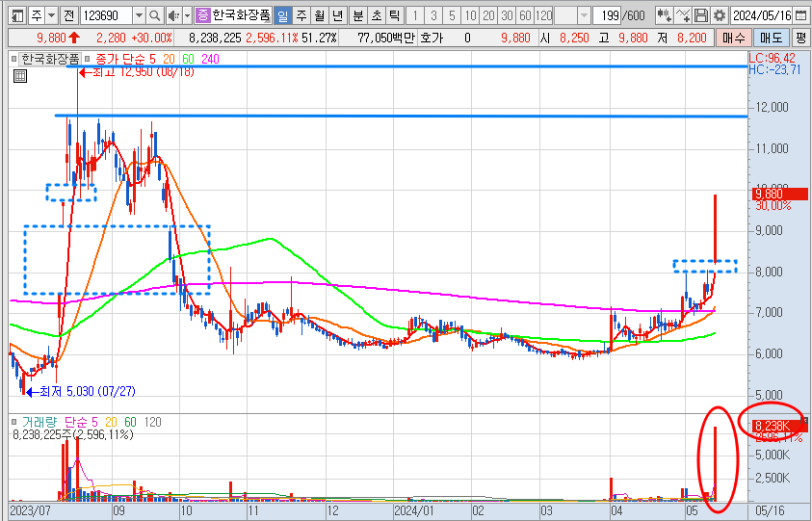Select interval 3 button
Screen dimensions: 812x521
click(x=433, y=15)
